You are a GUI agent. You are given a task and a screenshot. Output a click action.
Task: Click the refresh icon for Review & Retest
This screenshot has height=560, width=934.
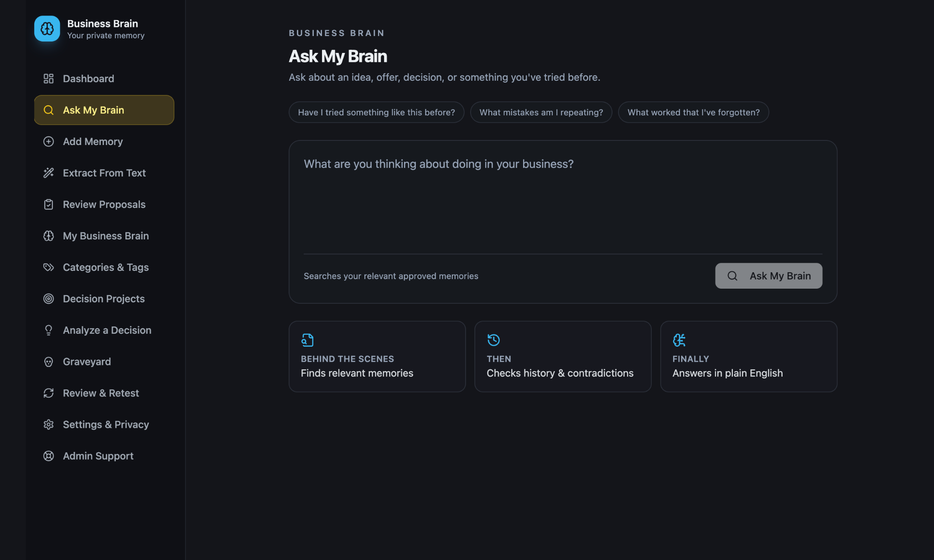48,393
